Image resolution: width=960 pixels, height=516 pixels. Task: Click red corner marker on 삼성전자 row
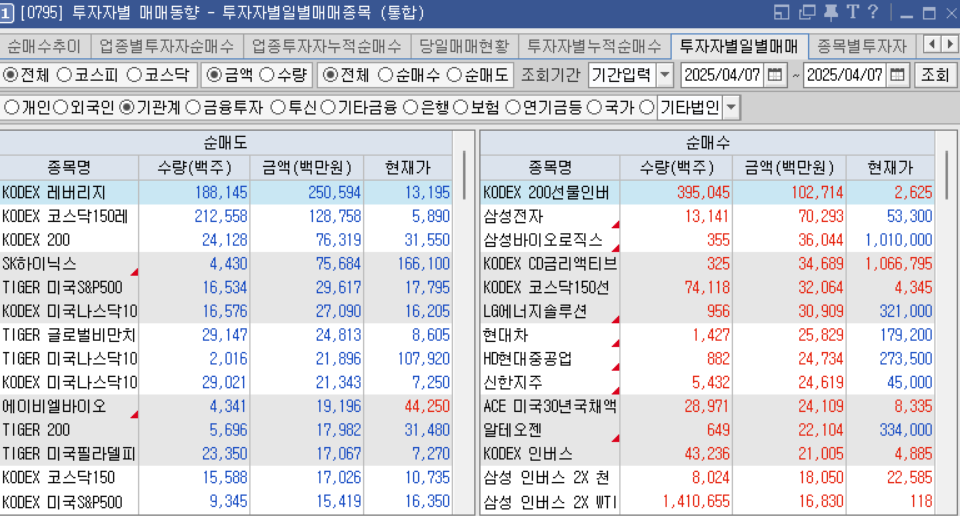[615, 225]
